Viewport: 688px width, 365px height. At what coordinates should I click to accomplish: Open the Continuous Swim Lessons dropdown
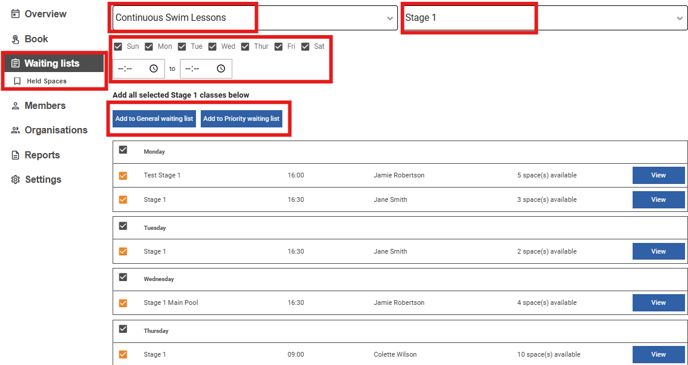point(255,18)
